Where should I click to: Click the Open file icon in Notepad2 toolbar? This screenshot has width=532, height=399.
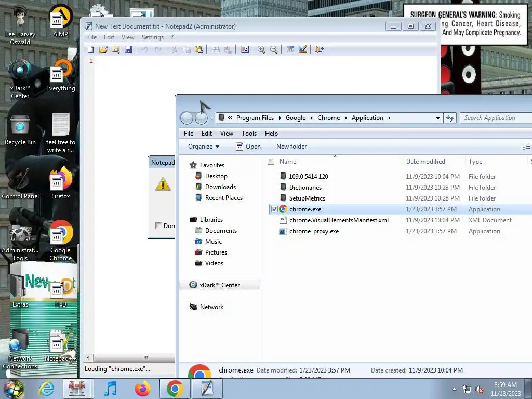103,49
